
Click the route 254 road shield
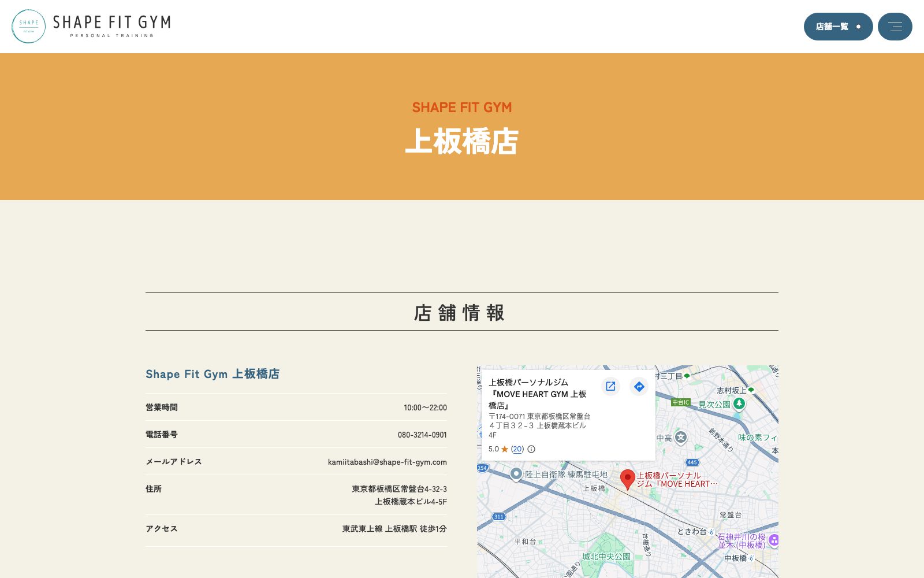coord(483,468)
